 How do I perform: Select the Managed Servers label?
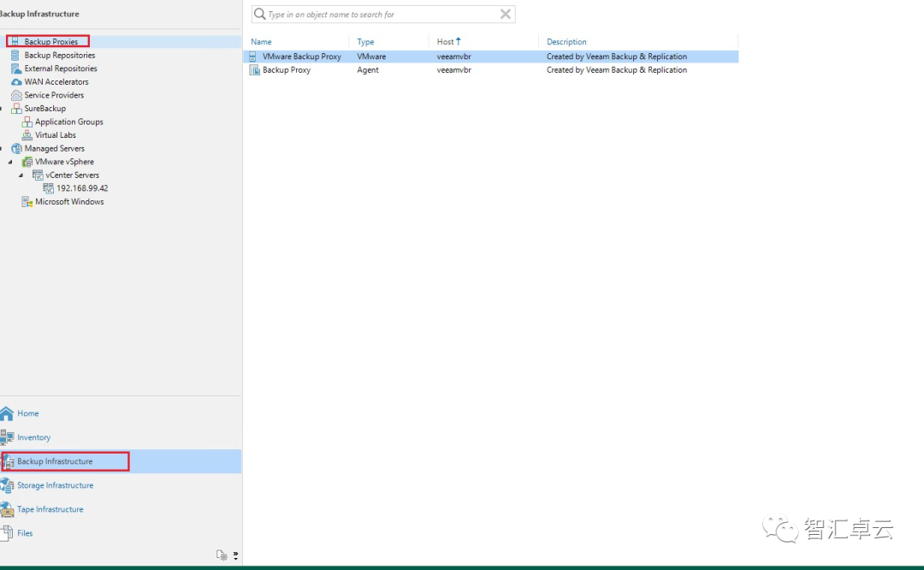54,149
